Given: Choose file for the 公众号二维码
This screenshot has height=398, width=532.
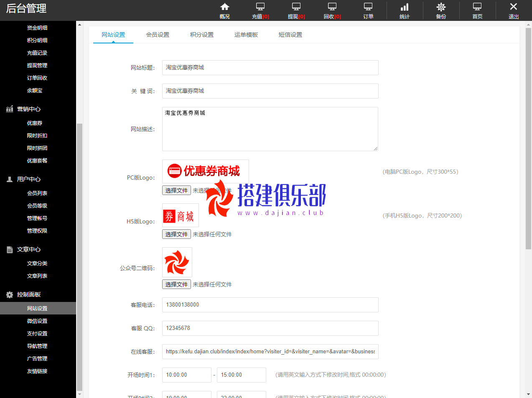Looking at the screenshot, I should pos(176,284).
